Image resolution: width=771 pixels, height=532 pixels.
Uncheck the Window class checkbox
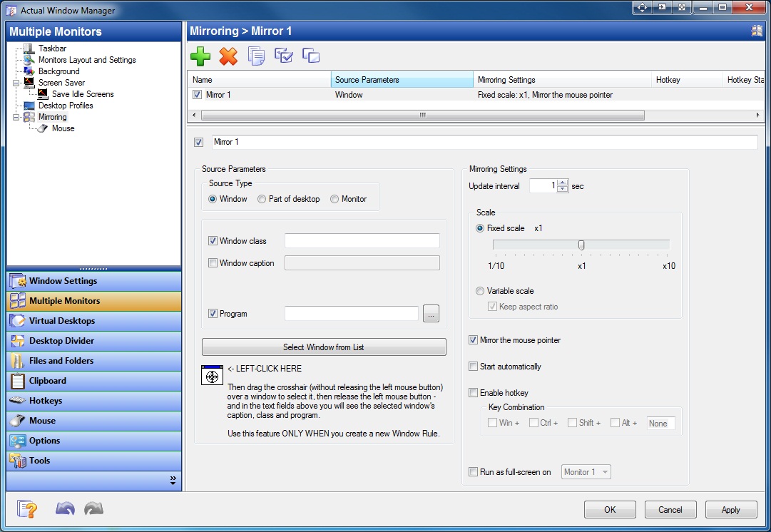pyautogui.click(x=213, y=241)
